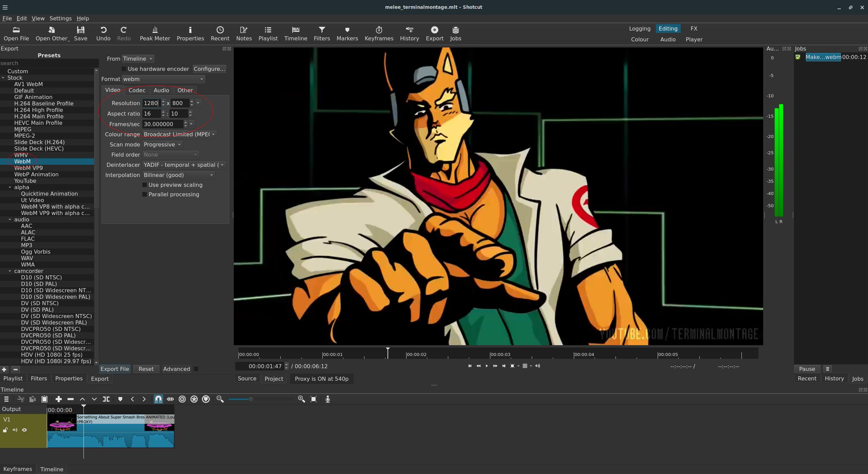Click the Advanced button
The width and height of the screenshot is (868, 474).
176,369
